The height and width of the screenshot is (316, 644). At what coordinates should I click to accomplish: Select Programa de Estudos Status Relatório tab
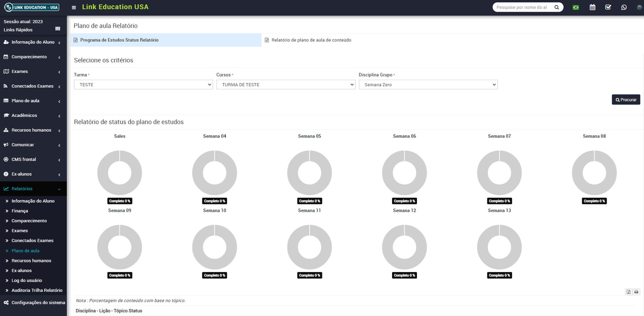click(166, 40)
